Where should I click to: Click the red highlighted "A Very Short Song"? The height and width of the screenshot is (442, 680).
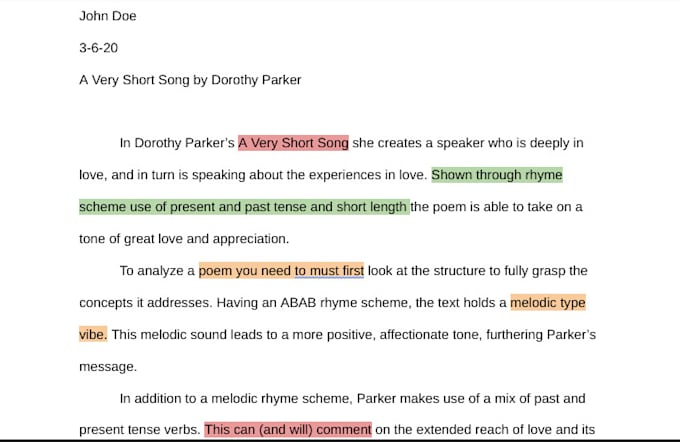(293, 143)
